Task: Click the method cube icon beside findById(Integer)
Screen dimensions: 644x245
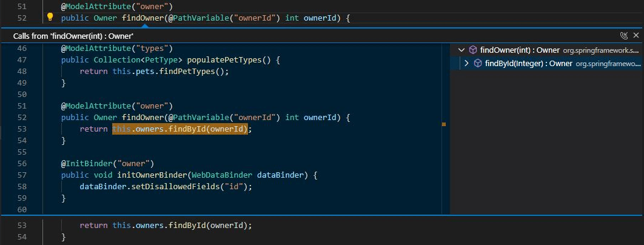Action: pyautogui.click(x=478, y=63)
